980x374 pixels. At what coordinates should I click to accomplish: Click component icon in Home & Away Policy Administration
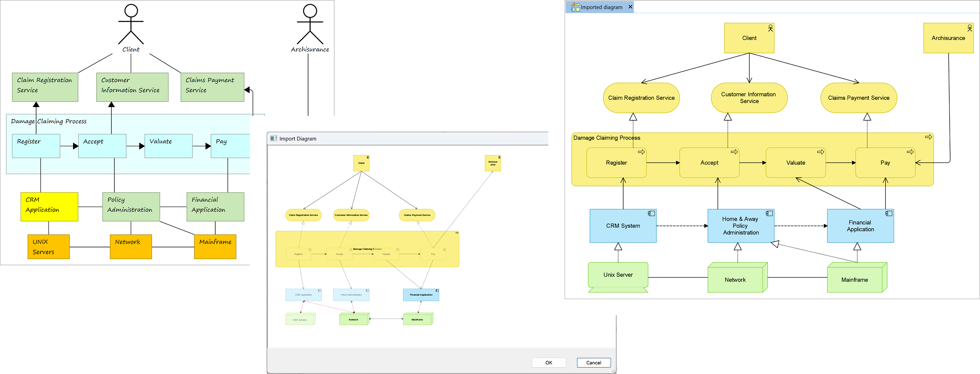pyautogui.click(x=769, y=214)
